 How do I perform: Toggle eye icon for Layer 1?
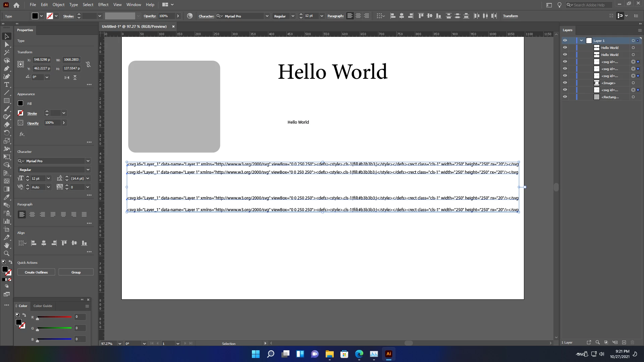click(565, 41)
